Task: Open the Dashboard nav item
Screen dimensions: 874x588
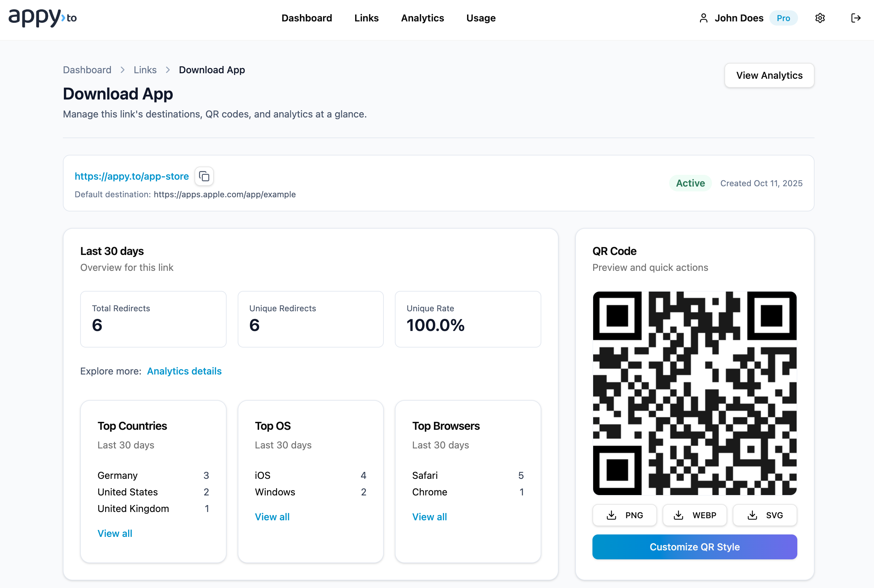Action: tap(307, 18)
